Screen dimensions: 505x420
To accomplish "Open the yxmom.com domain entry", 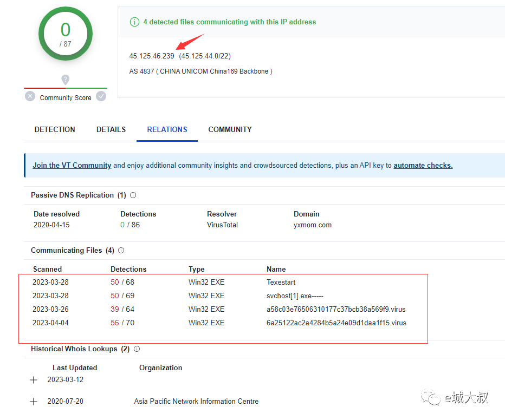I will [312, 225].
